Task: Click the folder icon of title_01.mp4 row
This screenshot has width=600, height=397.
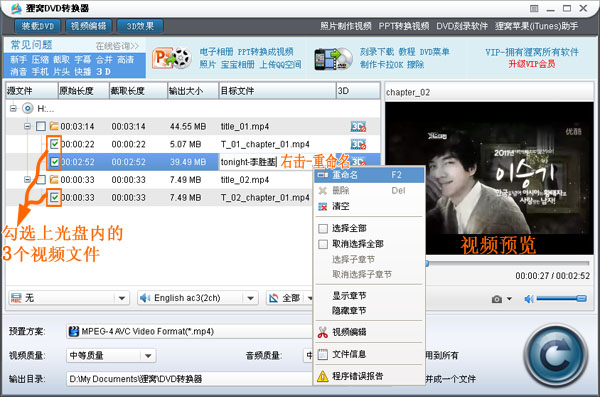Action: (x=54, y=126)
